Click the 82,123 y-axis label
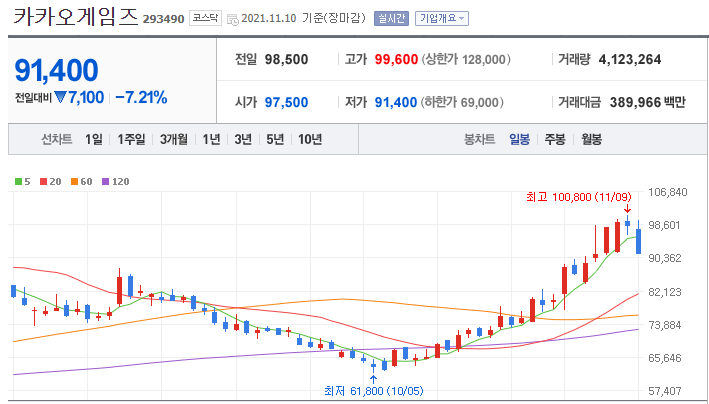The image size is (709, 404). point(664,292)
